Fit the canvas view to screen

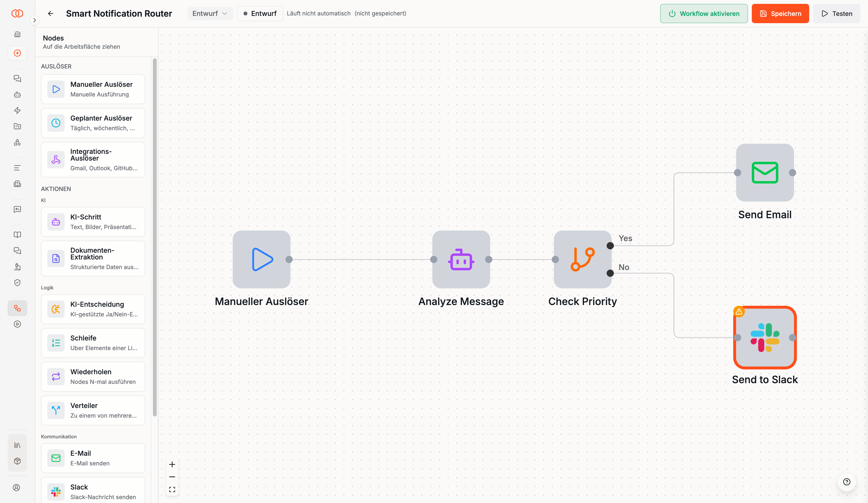click(172, 489)
